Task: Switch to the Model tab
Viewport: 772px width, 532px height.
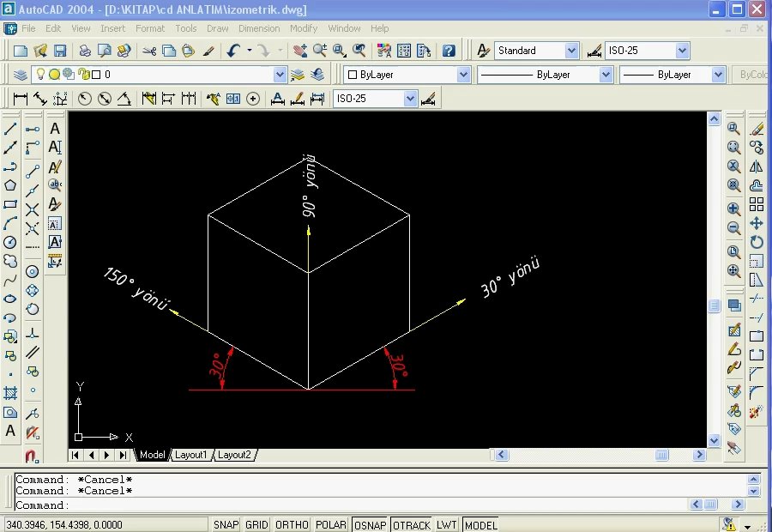Action: (152, 455)
